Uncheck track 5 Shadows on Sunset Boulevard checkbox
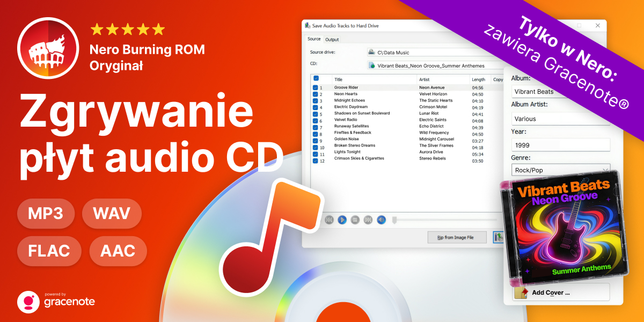644x322 pixels. point(315,113)
